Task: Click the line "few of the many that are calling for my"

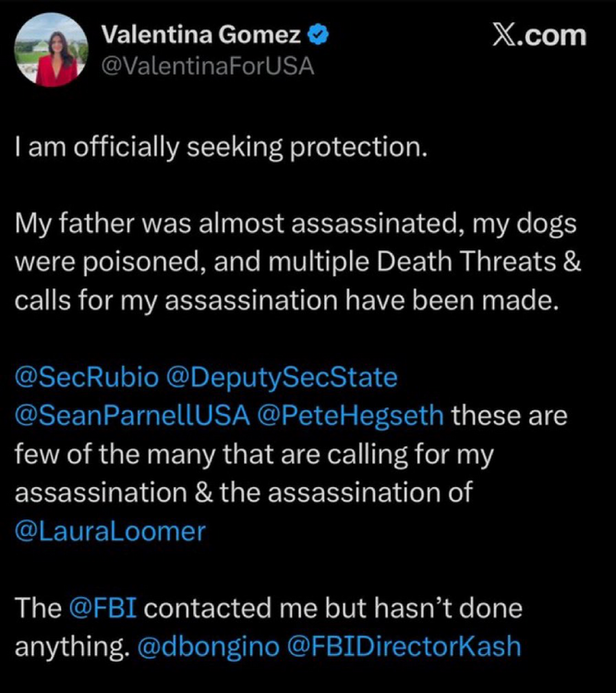Action: click(x=255, y=455)
